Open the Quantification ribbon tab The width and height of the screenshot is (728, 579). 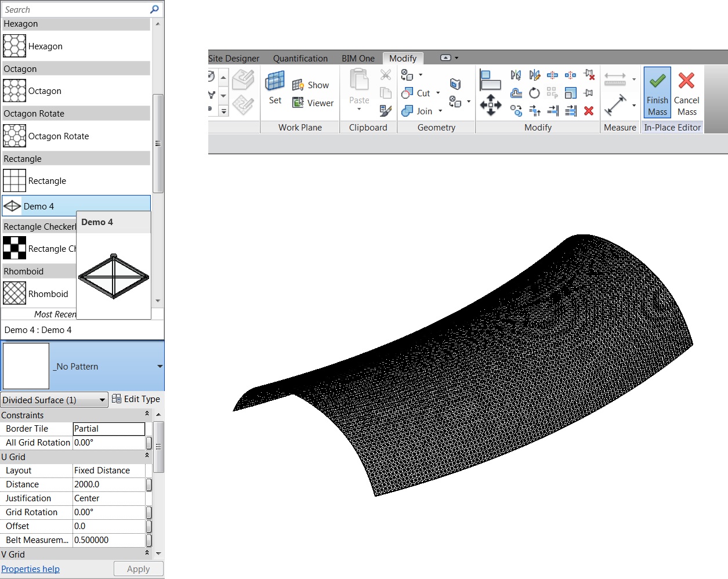pos(300,58)
